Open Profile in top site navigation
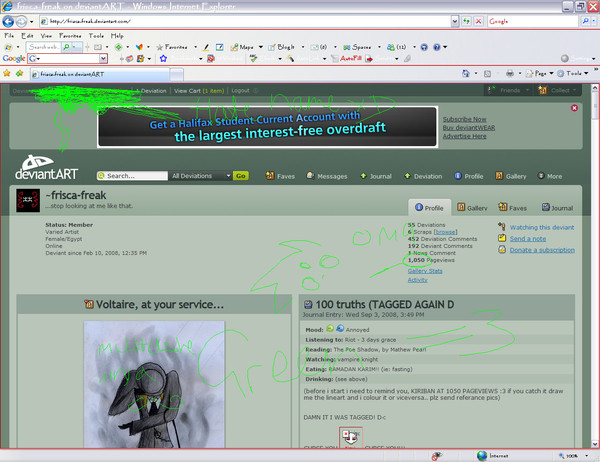Viewport: 600px width, 462px height. 469,176
